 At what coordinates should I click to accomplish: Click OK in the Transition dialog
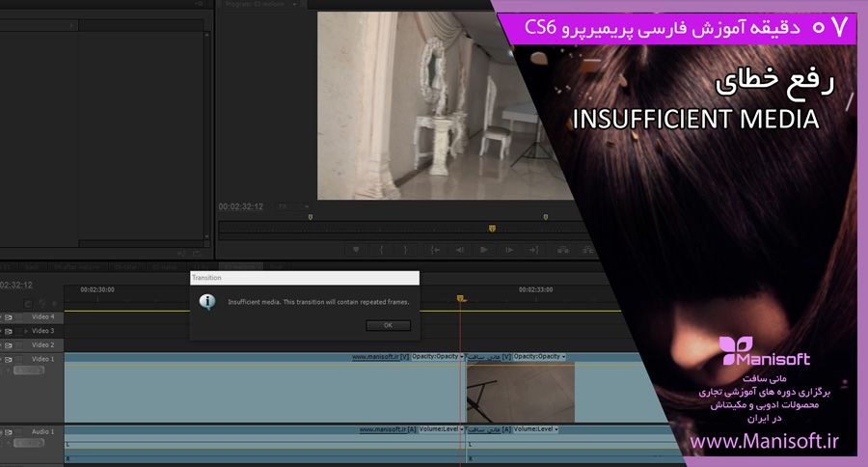[x=388, y=326]
